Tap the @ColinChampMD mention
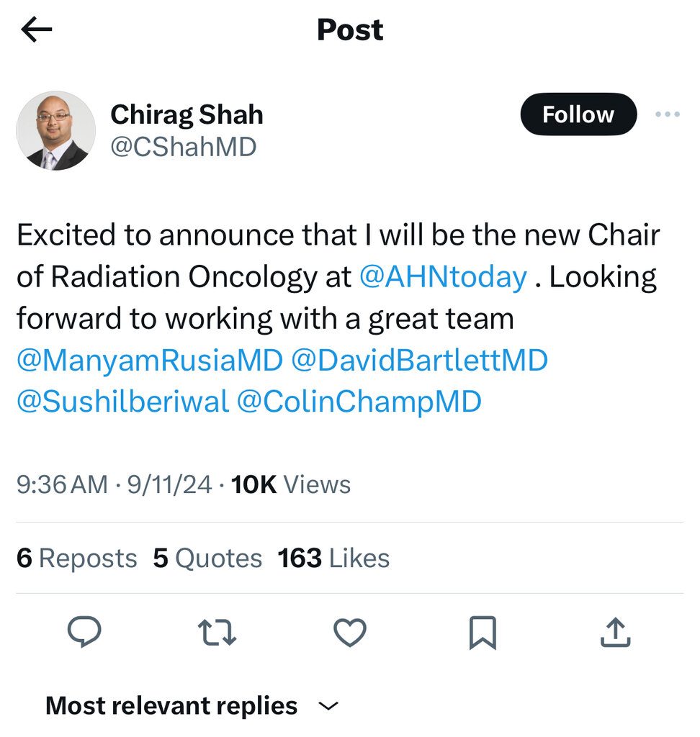 [358, 402]
